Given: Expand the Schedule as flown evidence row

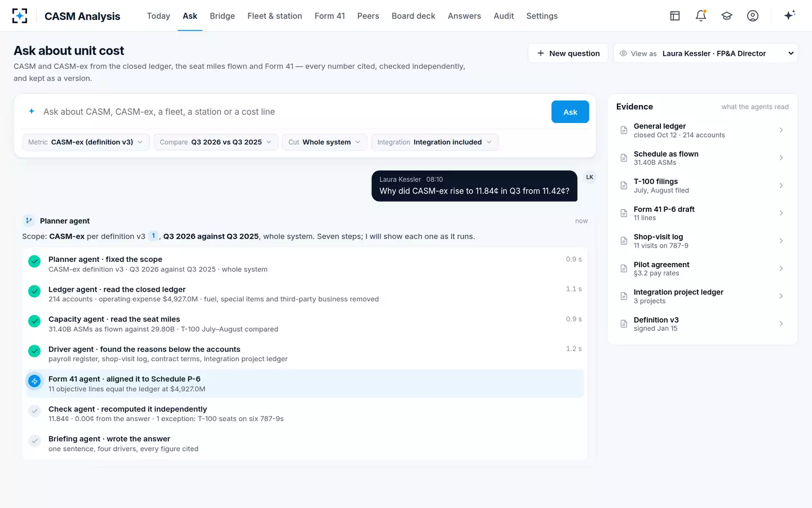Looking at the screenshot, I should click(703, 158).
